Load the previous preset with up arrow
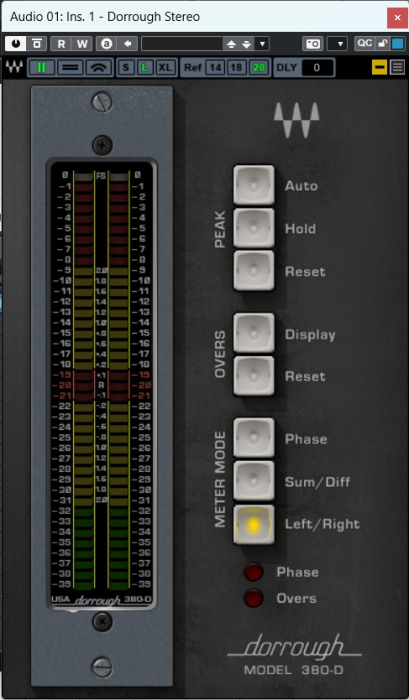The width and height of the screenshot is (409, 700). coord(231,44)
